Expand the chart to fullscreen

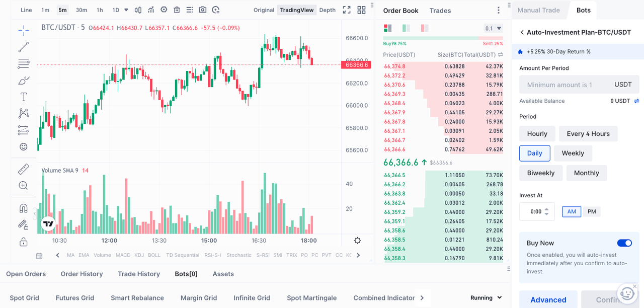coord(347,10)
